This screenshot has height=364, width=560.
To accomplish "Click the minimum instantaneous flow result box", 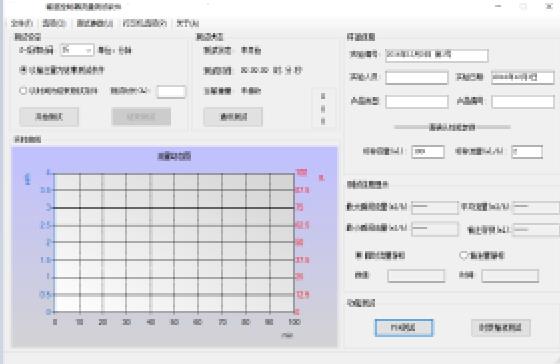I will coord(435,229).
